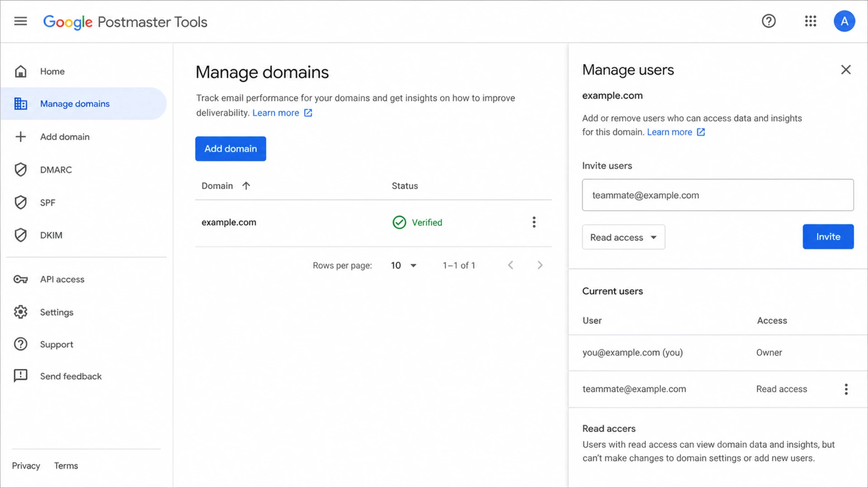Click the DMARC shield icon
The image size is (868, 488).
[x=21, y=170]
